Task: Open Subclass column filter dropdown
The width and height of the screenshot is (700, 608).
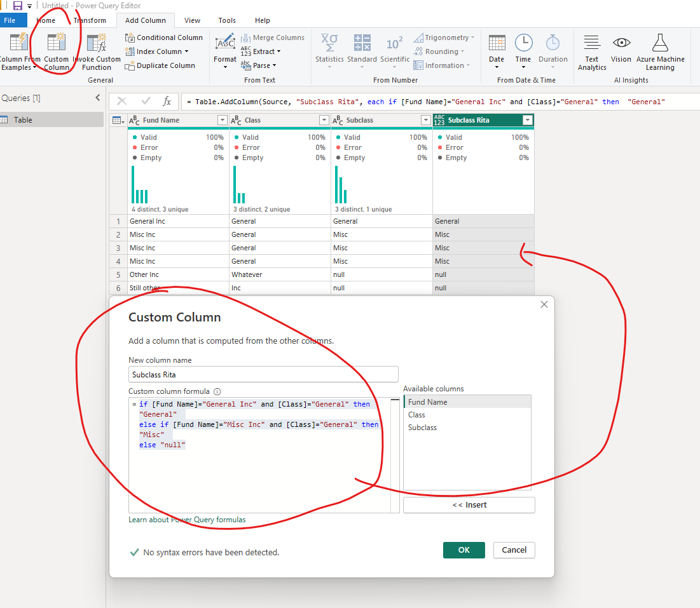Action: (x=426, y=121)
